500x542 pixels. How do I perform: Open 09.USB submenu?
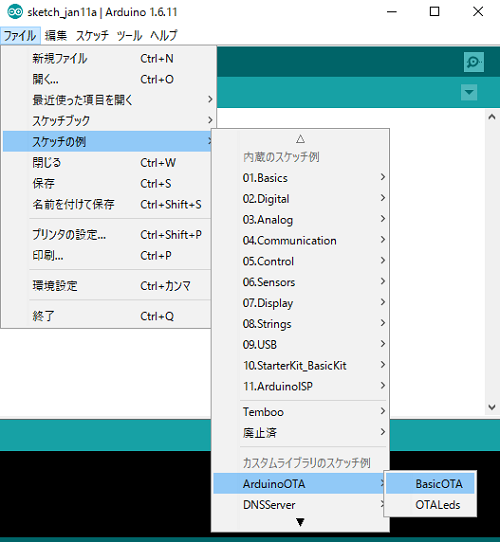300,344
